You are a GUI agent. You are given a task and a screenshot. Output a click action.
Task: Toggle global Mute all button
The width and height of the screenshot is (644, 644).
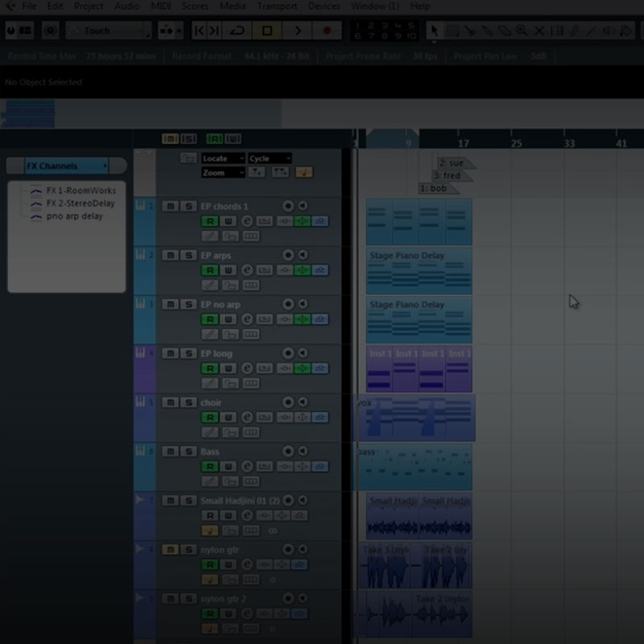[170, 138]
